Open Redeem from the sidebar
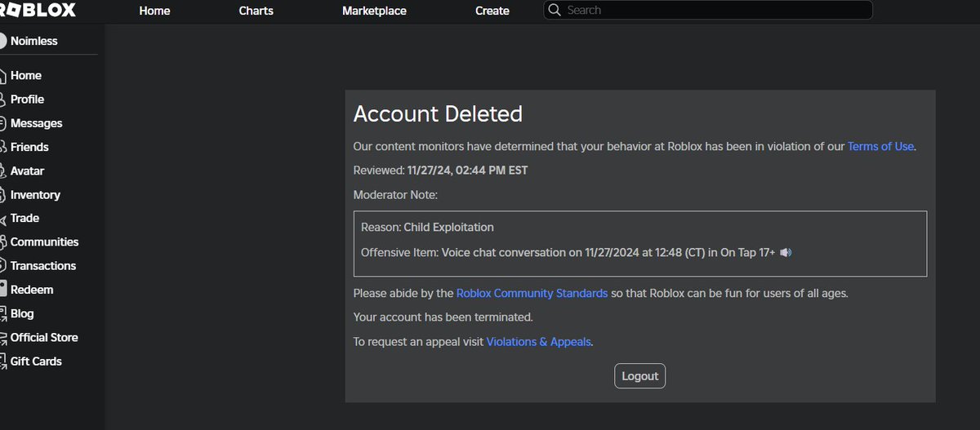 pos(32,290)
